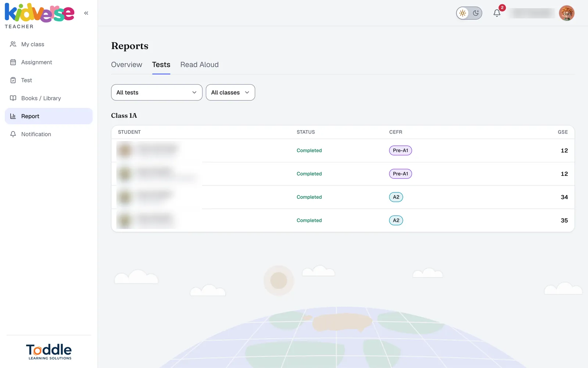The image size is (588, 368).
Task: Click the Books / Library book icon
Action: click(x=13, y=98)
